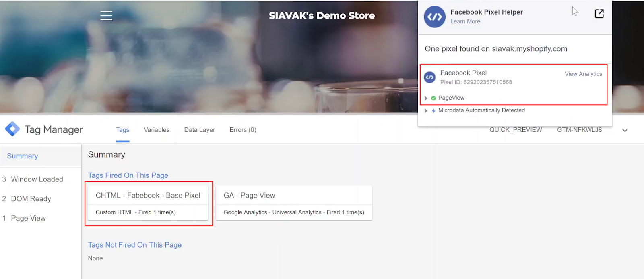Expand the PageView event details

click(426, 98)
